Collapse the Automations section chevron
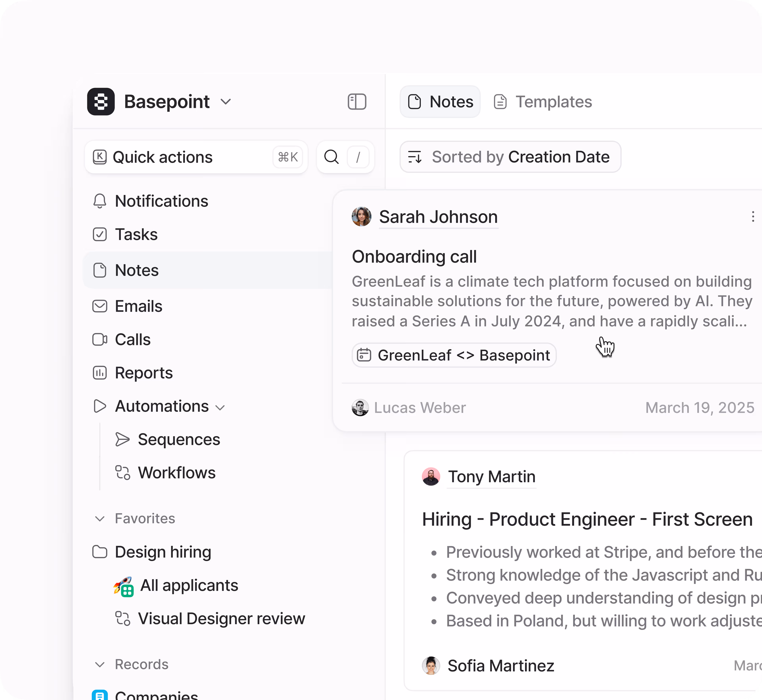This screenshot has width=762, height=700. (x=220, y=408)
